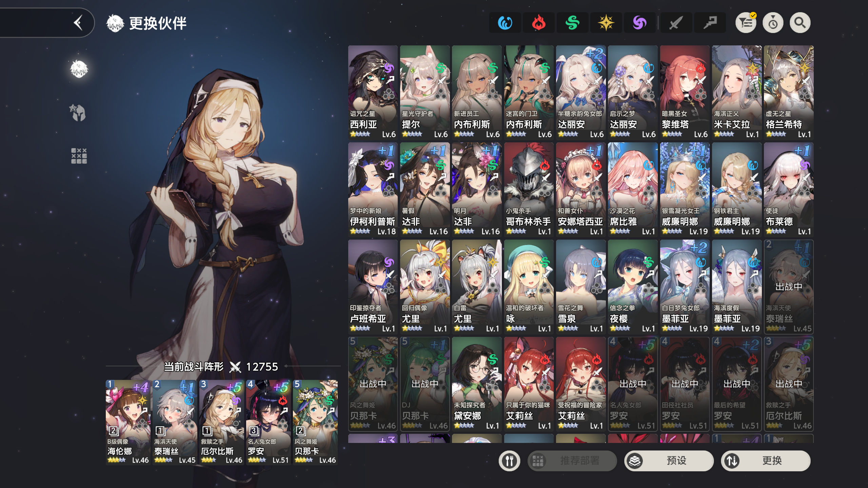868x488 pixels.
Task: Open the 预设 preset menu
Action: [669, 461]
